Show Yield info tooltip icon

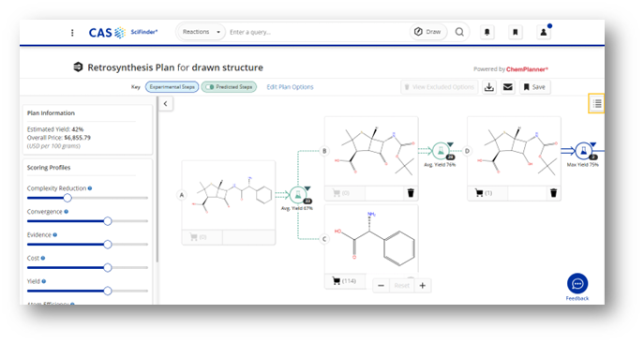pos(44,281)
